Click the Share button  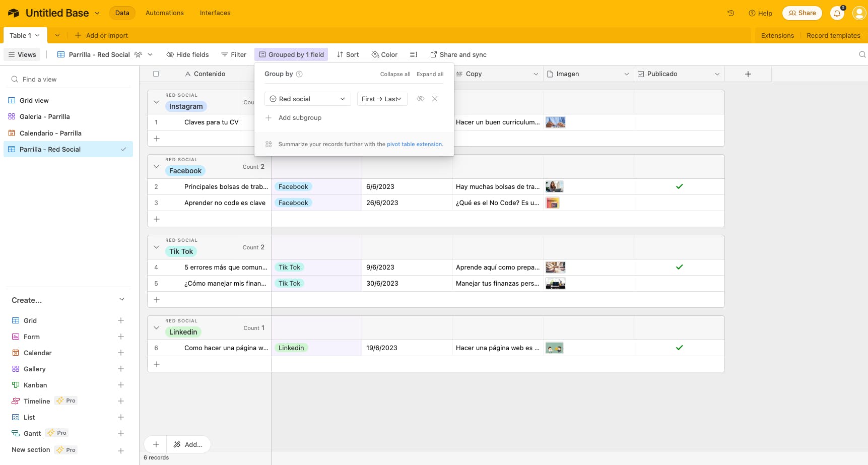pyautogui.click(x=802, y=13)
